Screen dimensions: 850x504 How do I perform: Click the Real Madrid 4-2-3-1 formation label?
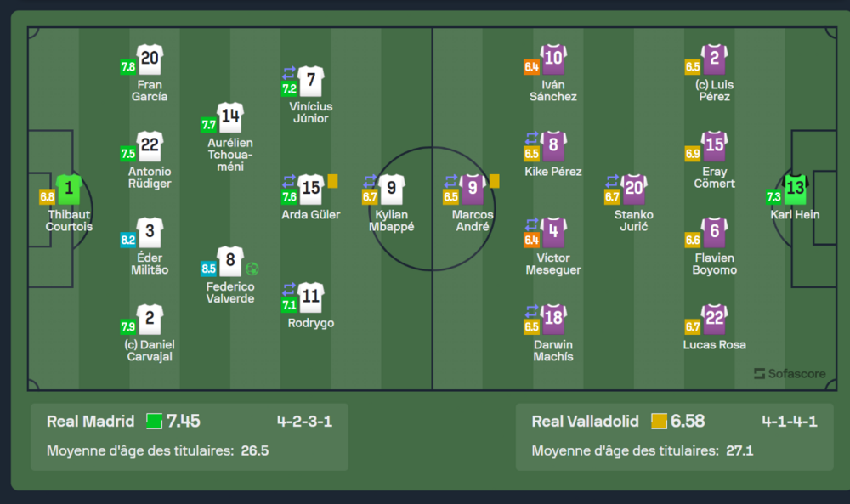click(x=304, y=421)
